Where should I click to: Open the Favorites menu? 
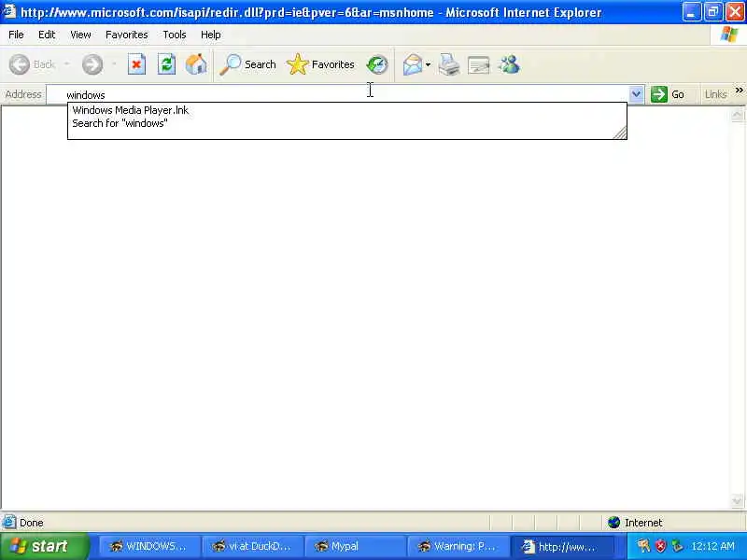point(127,35)
